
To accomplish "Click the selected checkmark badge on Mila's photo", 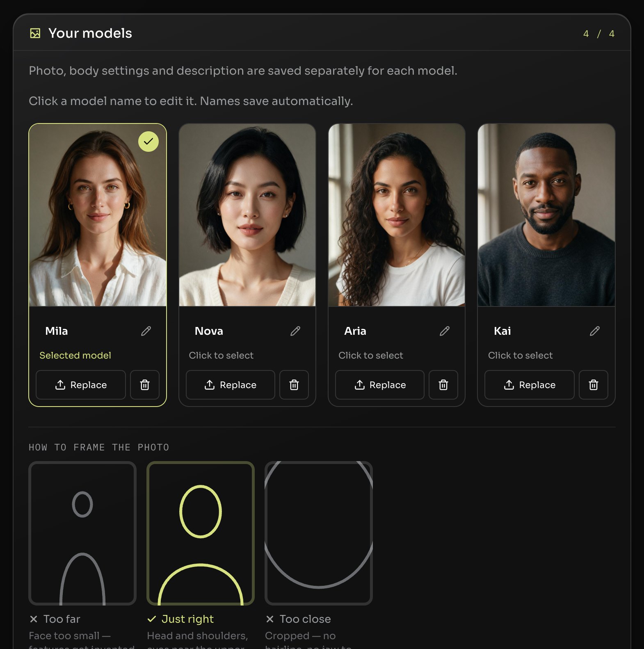I will pyautogui.click(x=148, y=142).
